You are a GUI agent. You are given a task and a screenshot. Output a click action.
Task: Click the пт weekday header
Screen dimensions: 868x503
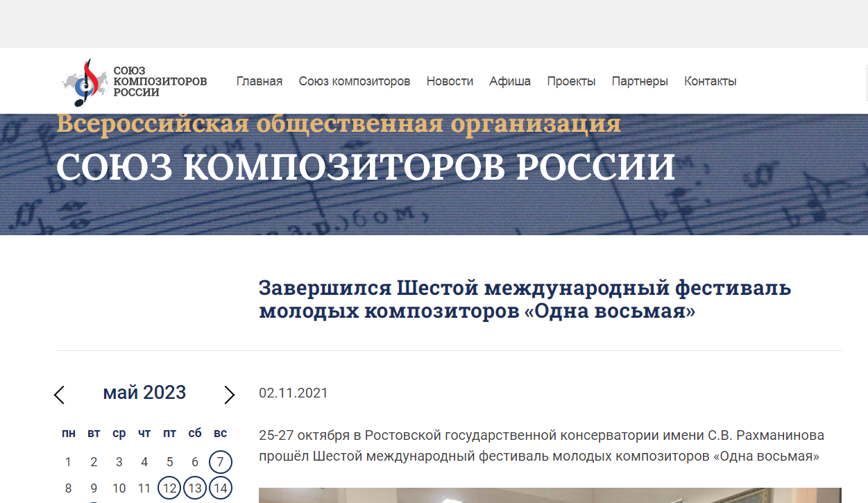169,434
